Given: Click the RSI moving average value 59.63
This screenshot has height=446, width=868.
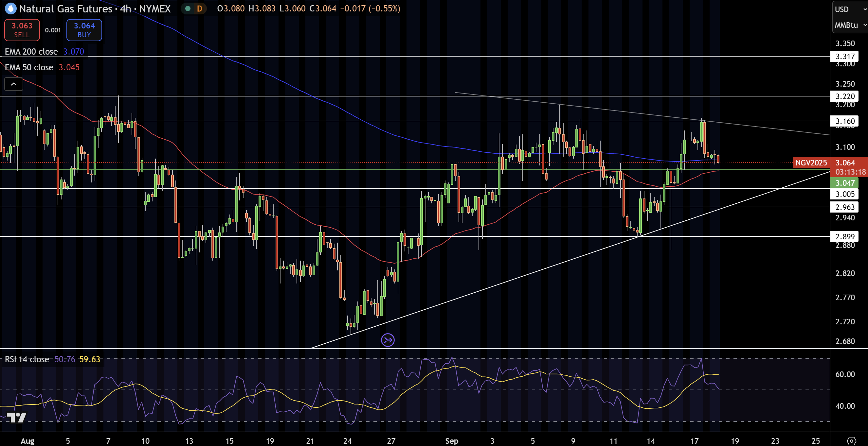Looking at the screenshot, I should click(x=90, y=359).
